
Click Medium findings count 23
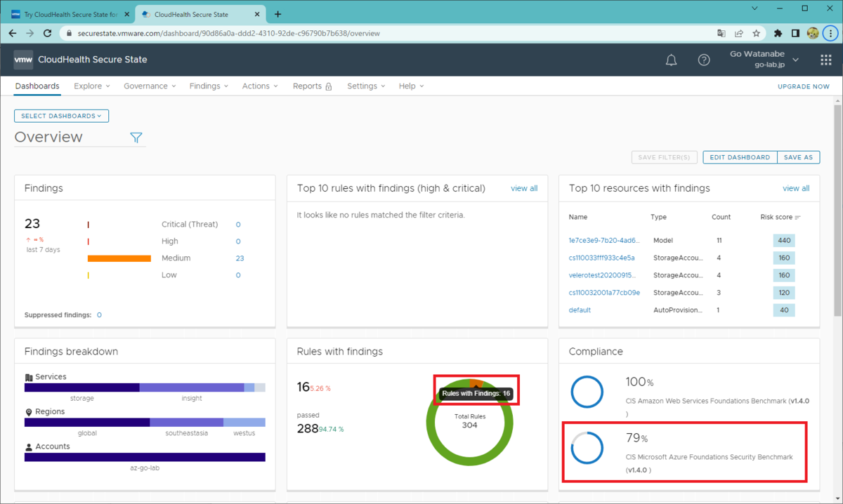(x=240, y=258)
